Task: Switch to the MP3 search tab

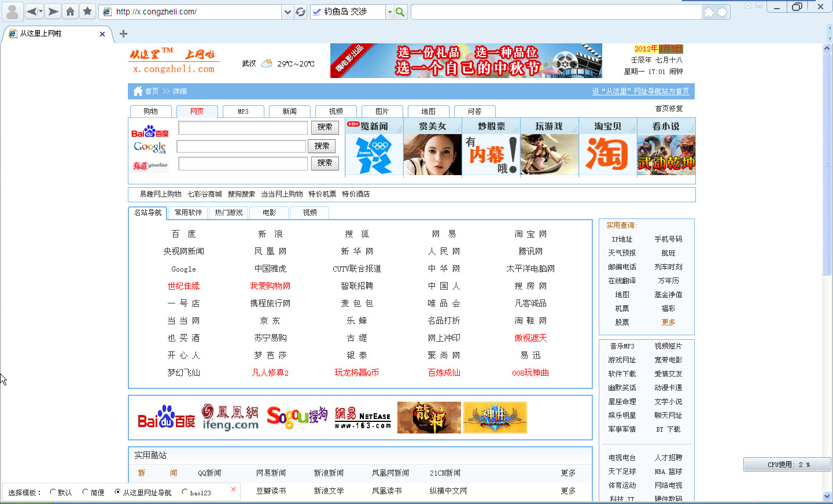Action: 243,112
